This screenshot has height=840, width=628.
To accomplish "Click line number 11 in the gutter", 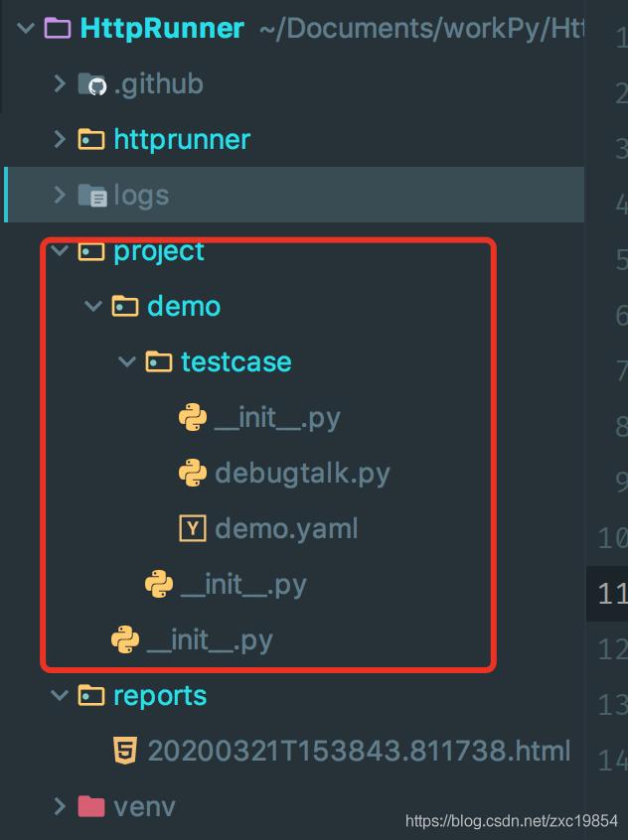I will [x=616, y=593].
